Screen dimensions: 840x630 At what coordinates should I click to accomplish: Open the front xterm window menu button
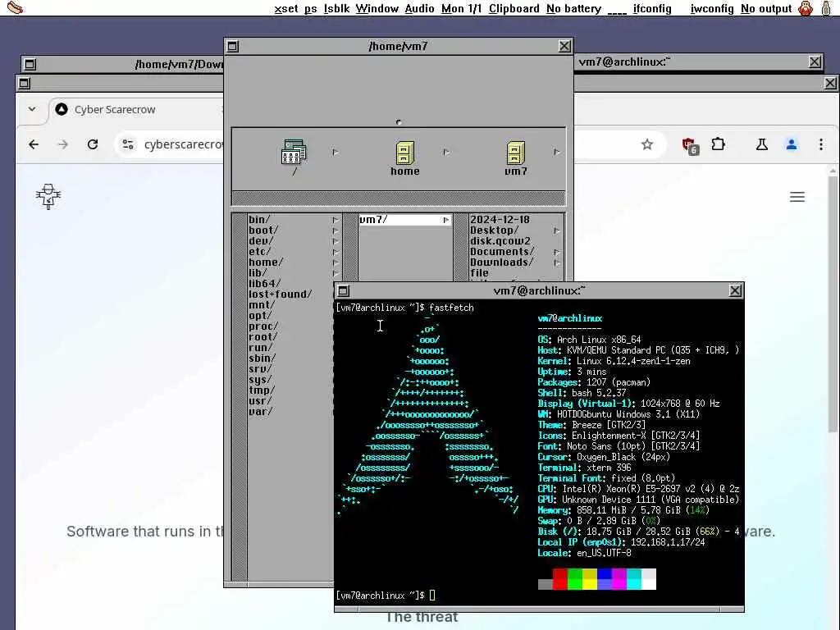[x=344, y=290]
